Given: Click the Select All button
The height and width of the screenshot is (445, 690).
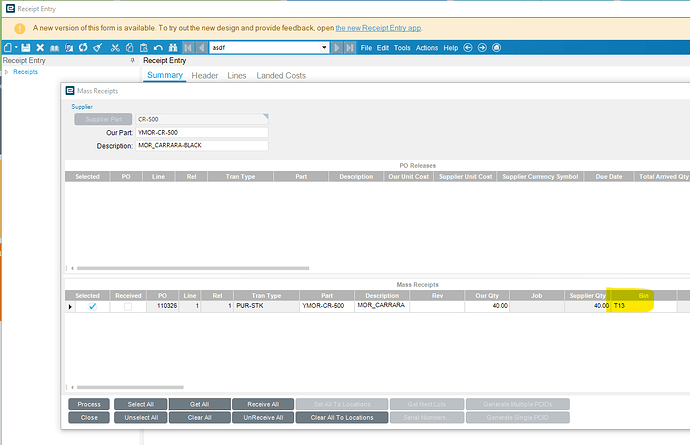Looking at the screenshot, I should click(x=141, y=404).
